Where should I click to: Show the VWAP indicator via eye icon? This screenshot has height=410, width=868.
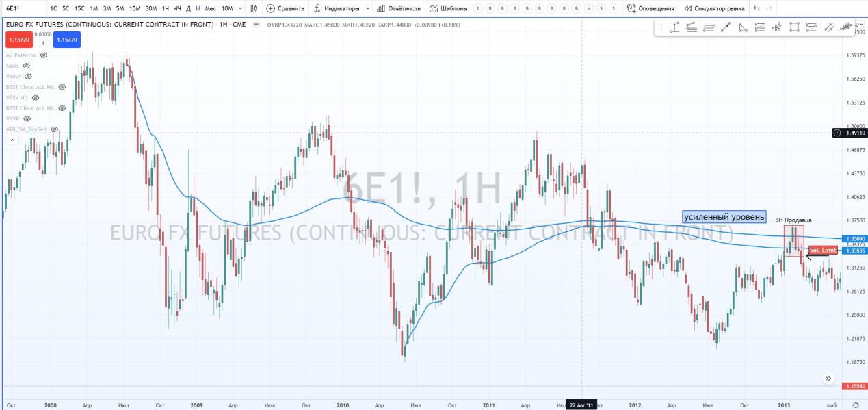[27, 77]
